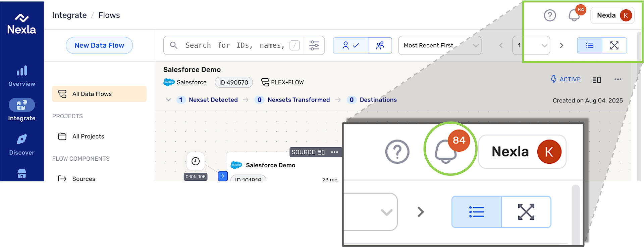Image resolution: width=644 pixels, height=247 pixels.
Task: Open help question mark icon in header
Action: tap(550, 15)
